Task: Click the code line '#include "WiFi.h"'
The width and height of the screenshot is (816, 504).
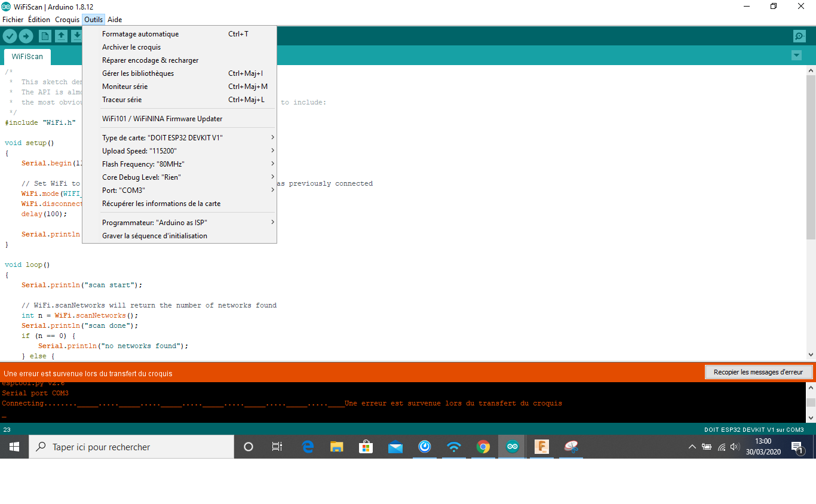Action: pos(40,122)
